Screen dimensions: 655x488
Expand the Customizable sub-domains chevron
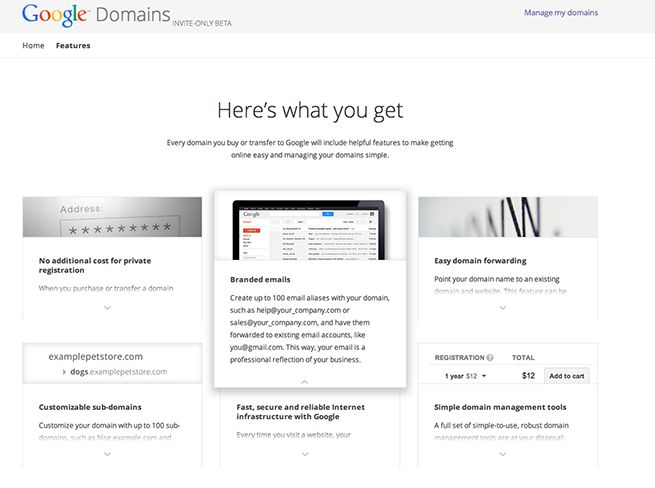107,454
